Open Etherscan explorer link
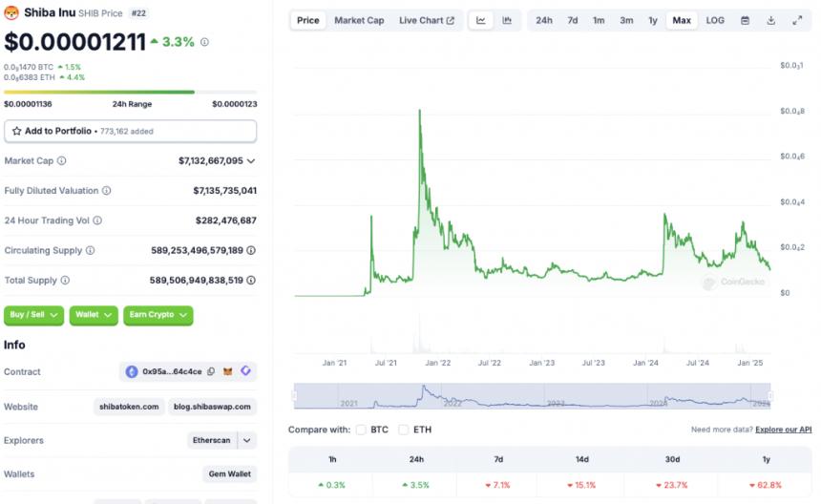 click(212, 440)
